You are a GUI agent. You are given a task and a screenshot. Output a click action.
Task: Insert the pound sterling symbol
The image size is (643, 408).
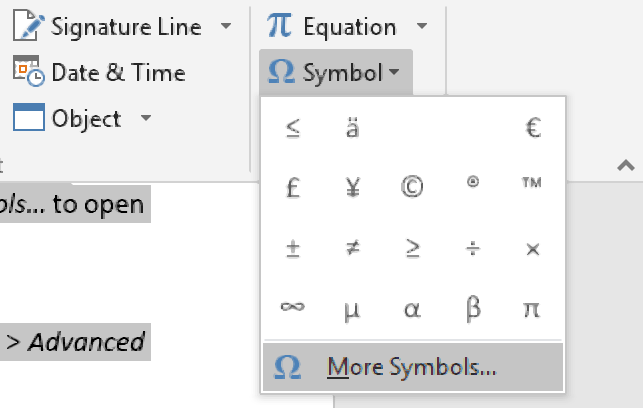click(292, 188)
